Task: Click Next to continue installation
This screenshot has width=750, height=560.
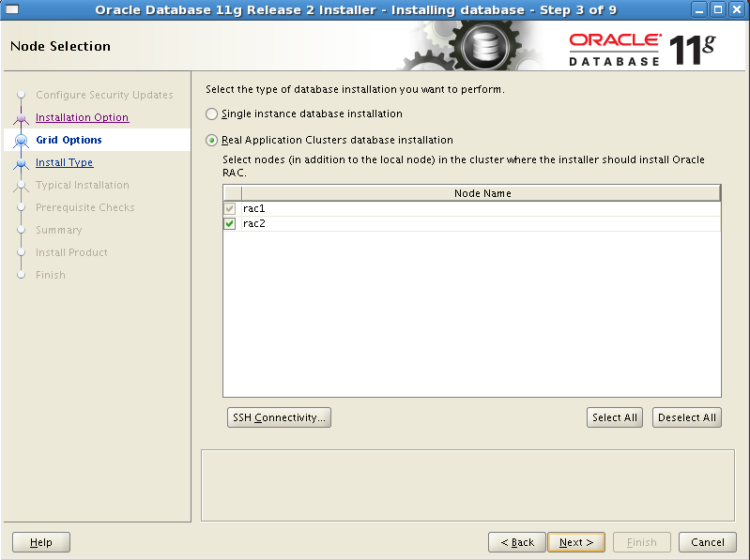Action: click(575, 542)
